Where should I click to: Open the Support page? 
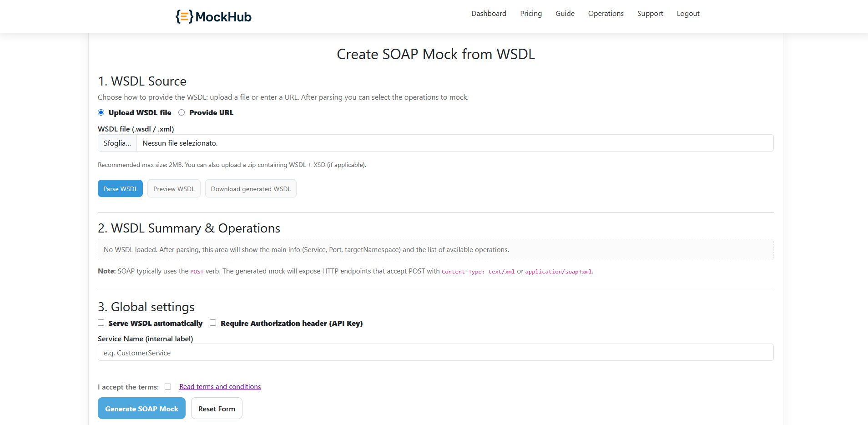(x=650, y=14)
